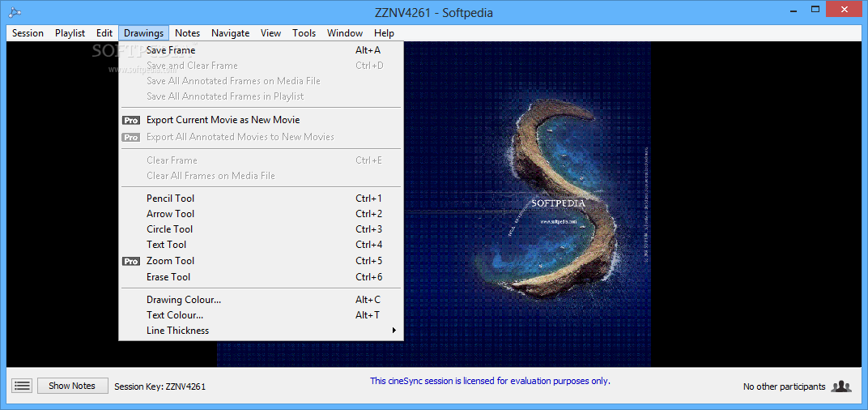The image size is (868, 410).
Task: Open the Navigate menu
Action: point(230,33)
